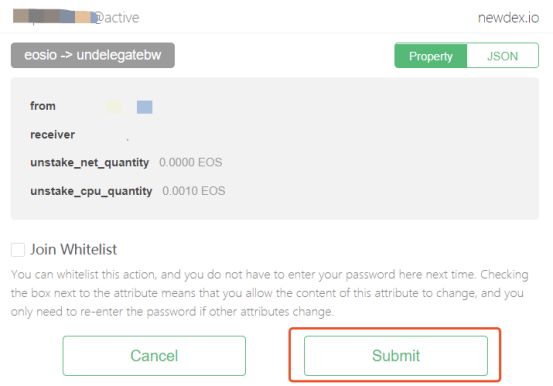Click the newdex.io origin label

pyautogui.click(x=508, y=18)
